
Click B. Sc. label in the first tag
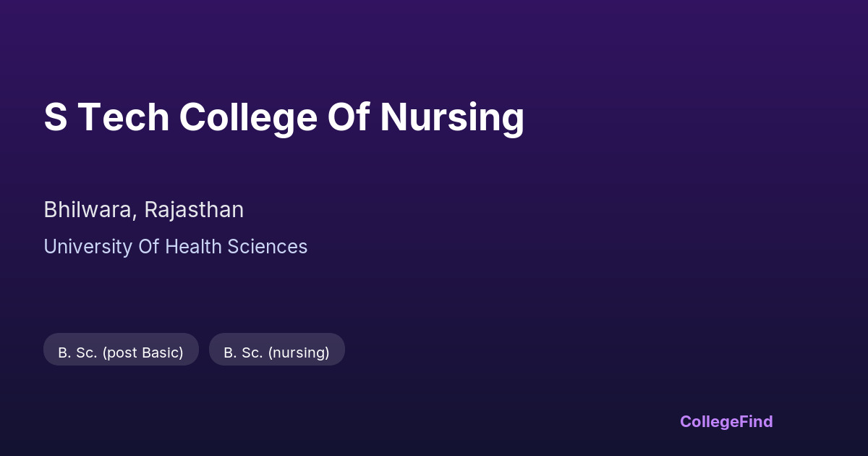click(78, 352)
